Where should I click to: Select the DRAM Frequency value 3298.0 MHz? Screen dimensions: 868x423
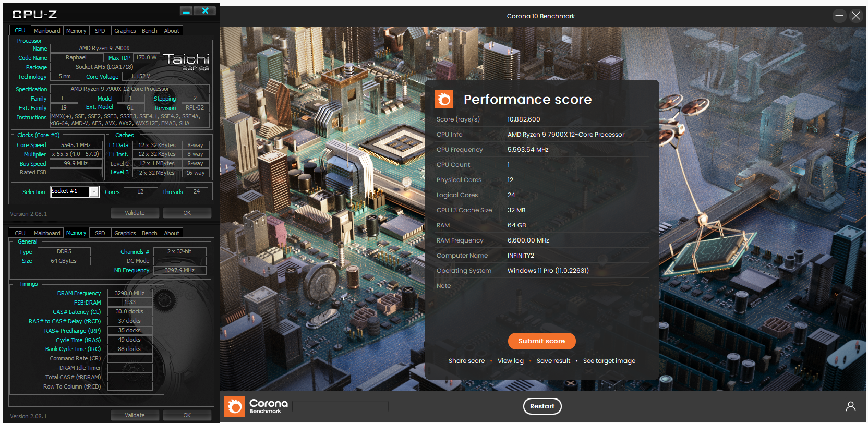[x=130, y=293]
